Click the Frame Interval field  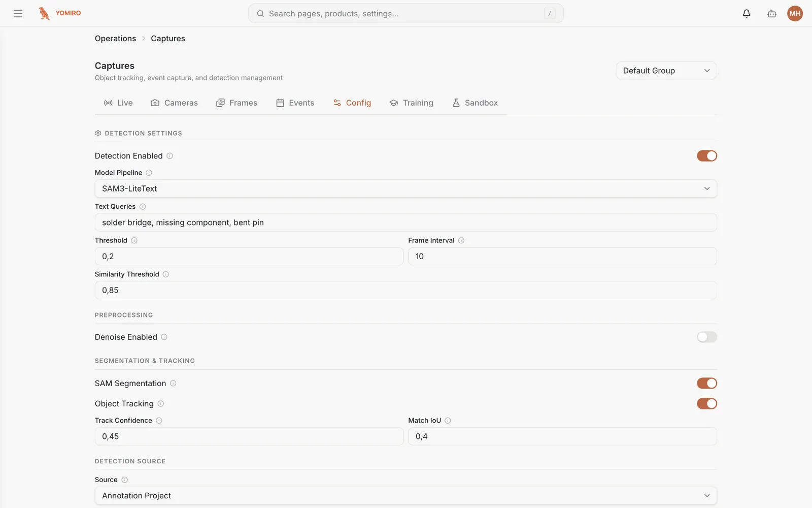click(x=562, y=257)
